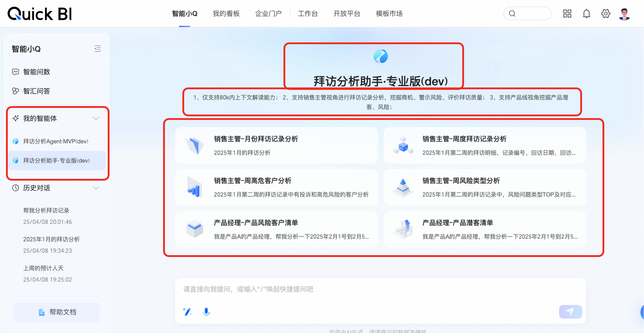Click the 帮助文档 document icon
This screenshot has width=644, height=333.
click(x=42, y=312)
